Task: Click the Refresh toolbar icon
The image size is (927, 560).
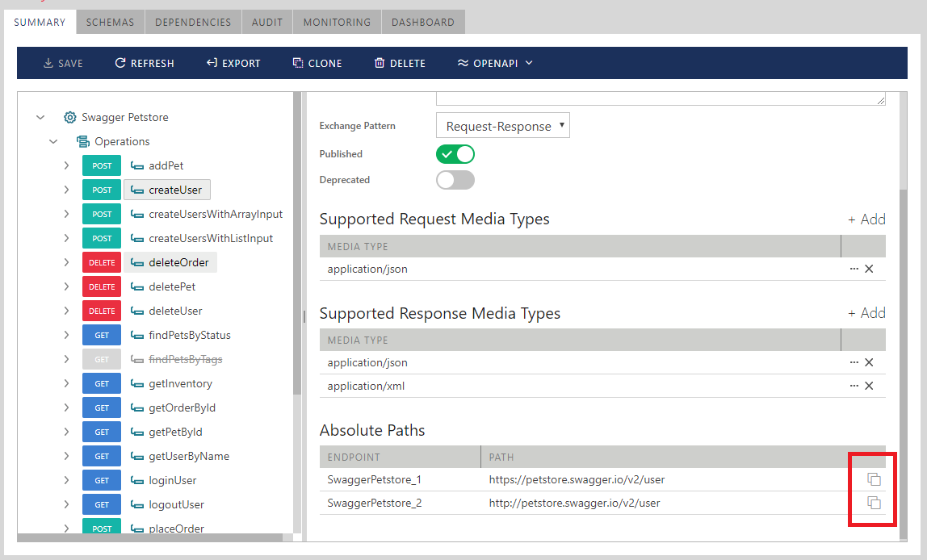Action: click(x=120, y=63)
